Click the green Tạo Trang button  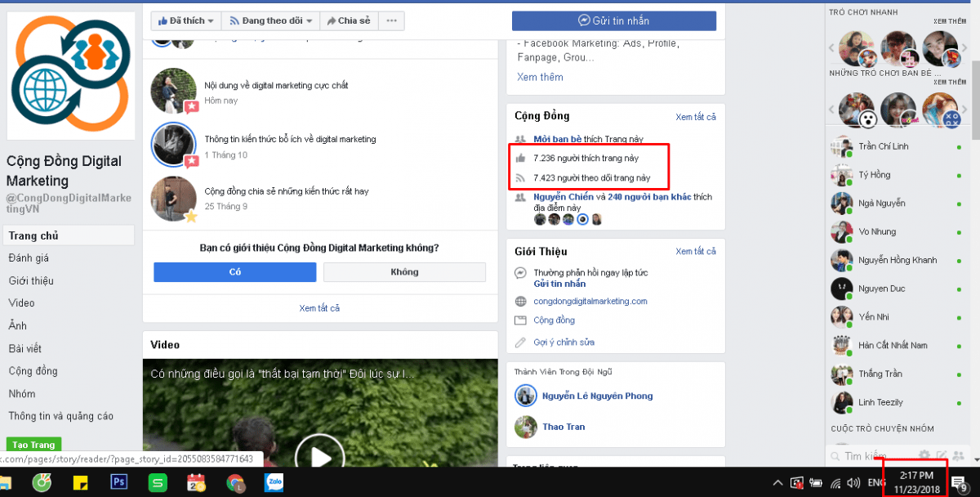(33, 445)
